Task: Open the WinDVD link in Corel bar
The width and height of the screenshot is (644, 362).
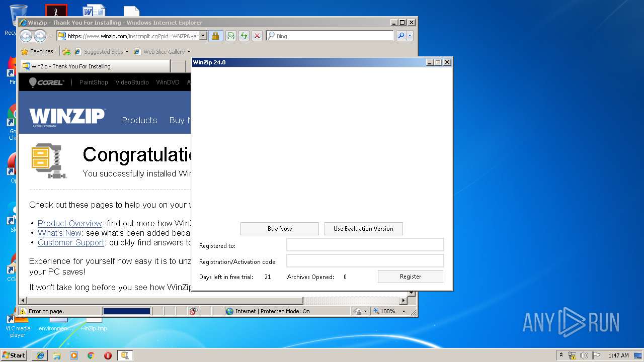Action: coord(168,82)
